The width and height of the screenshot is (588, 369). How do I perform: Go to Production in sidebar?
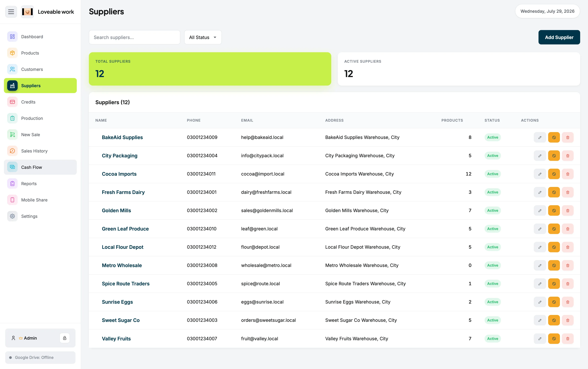tap(40, 118)
